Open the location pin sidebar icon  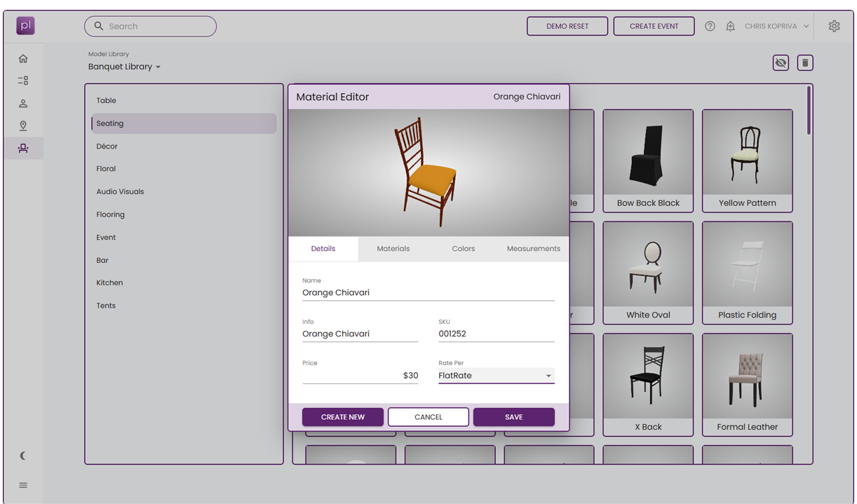coord(23,126)
